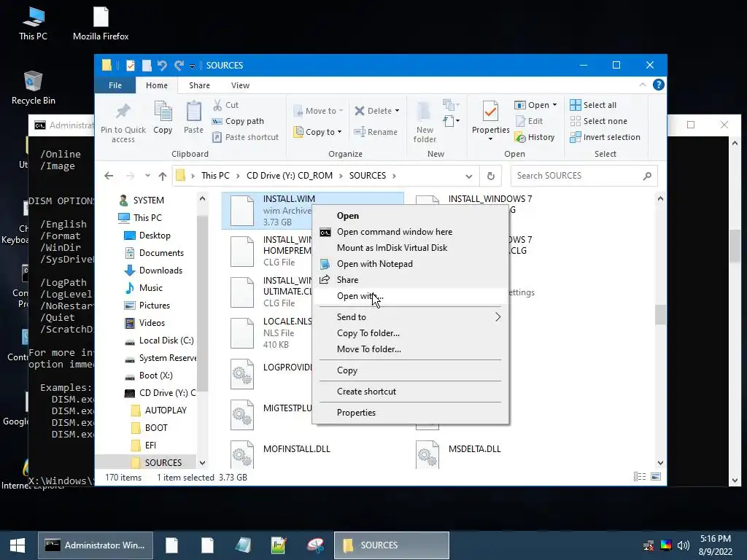Select MOFINSTALL.DLL file
Viewport: 747px width, 560px height.
click(x=296, y=449)
